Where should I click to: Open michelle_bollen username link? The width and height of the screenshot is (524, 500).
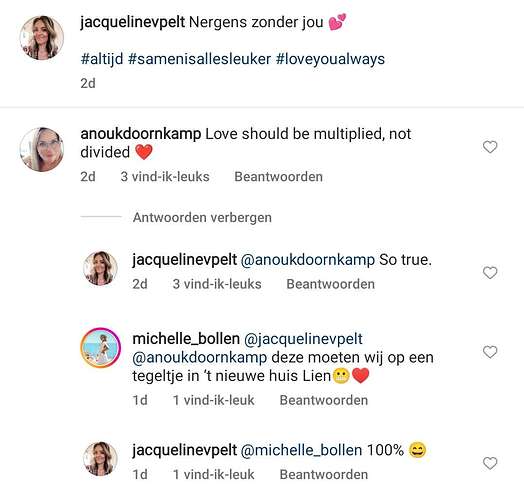(186, 339)
